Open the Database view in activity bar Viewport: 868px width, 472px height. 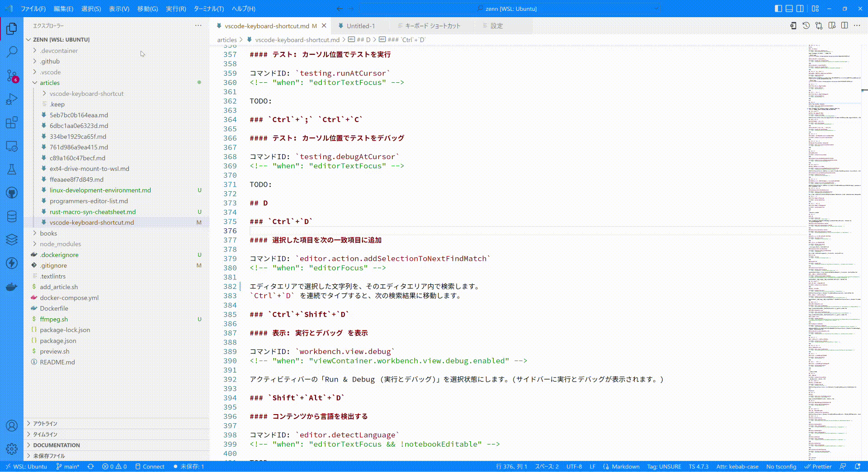pyautogui.click(x=12, y=217)
